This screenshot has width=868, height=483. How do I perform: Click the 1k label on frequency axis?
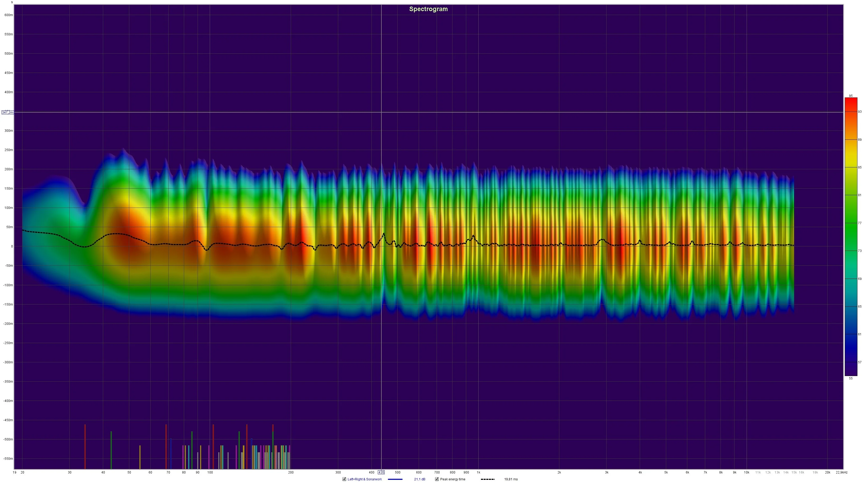478,472
